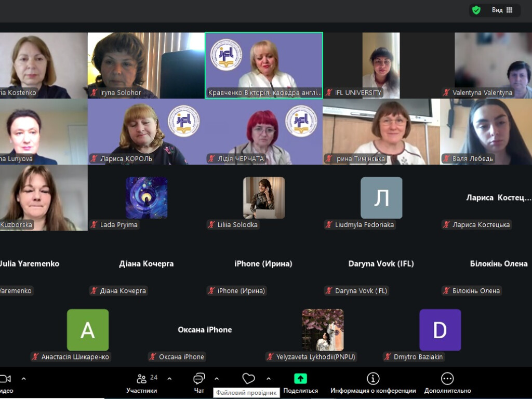Click the Анастасія Шикаренко name label

(75, 357)
